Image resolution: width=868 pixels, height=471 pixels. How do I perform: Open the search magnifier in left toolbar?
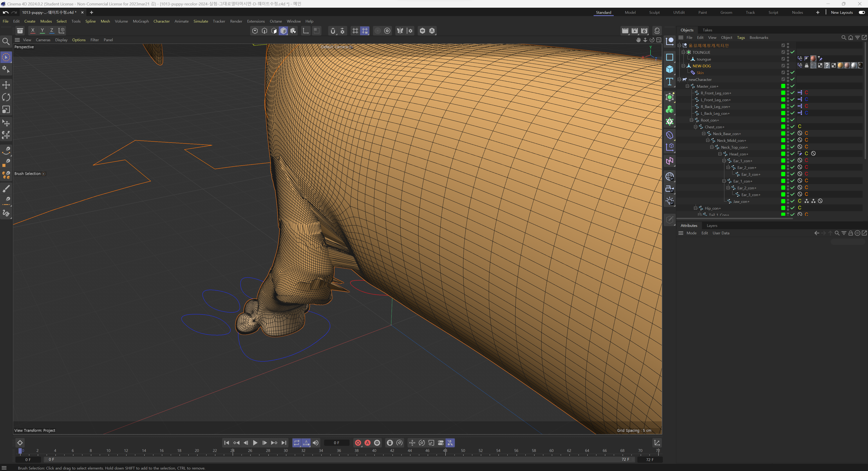pos(6,41)
